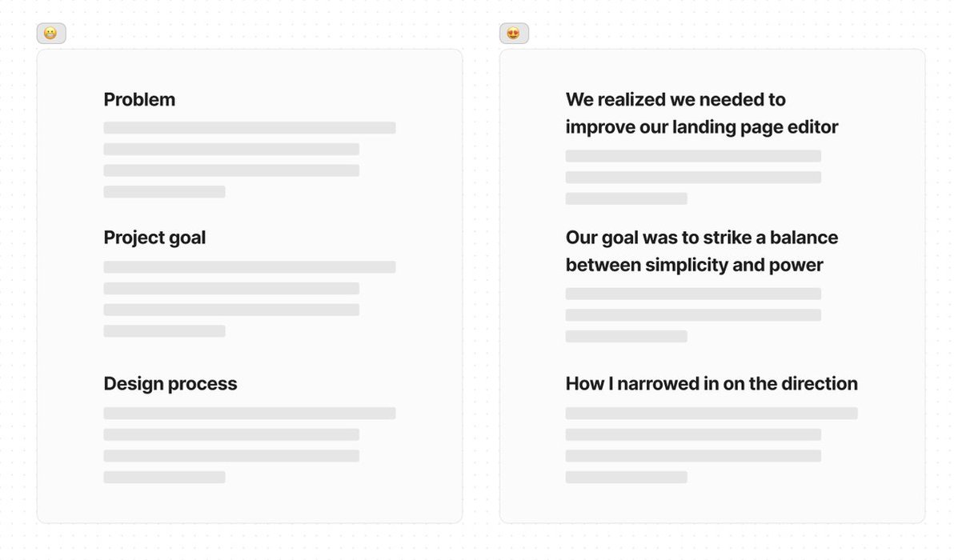
Task: Select the "Problem" heading
Action: click(139, 100)
